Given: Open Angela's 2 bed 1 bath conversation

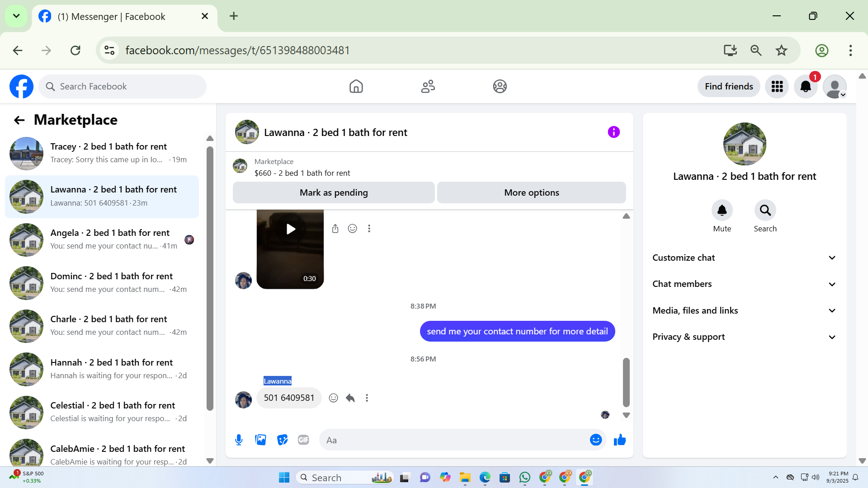Looking at the screenshot, I should coord(102,240).
